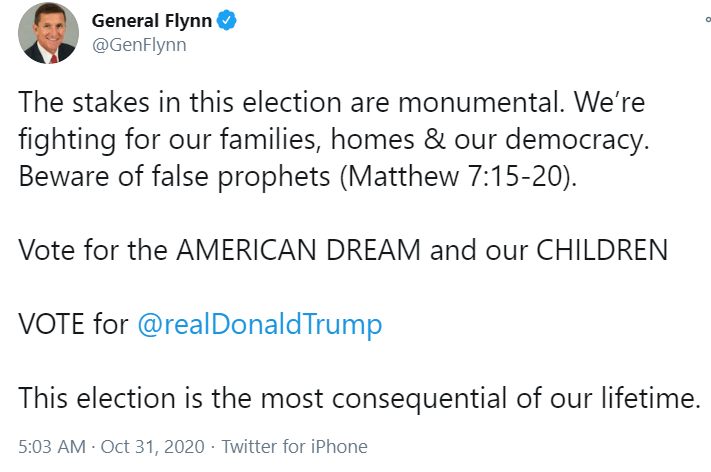Open the Twitter for iPhone source link

(294, 447)
